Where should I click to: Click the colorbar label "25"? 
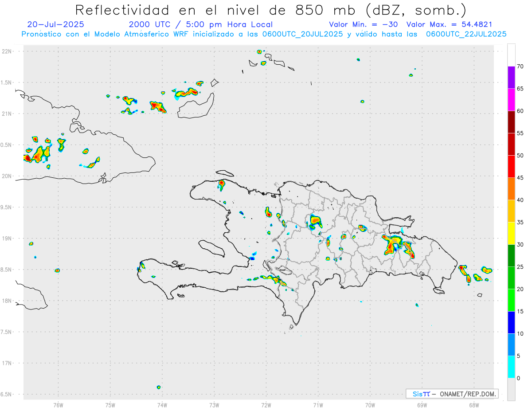[x=520, y=267]
